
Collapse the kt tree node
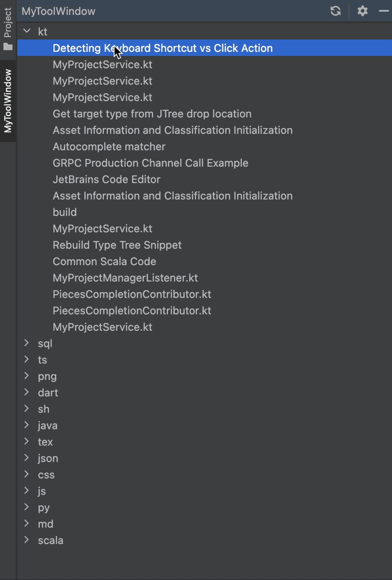(27, 31)
